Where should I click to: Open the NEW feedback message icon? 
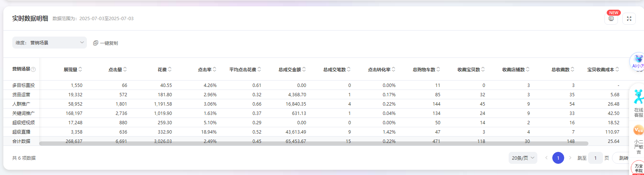[x=611, y=19]
